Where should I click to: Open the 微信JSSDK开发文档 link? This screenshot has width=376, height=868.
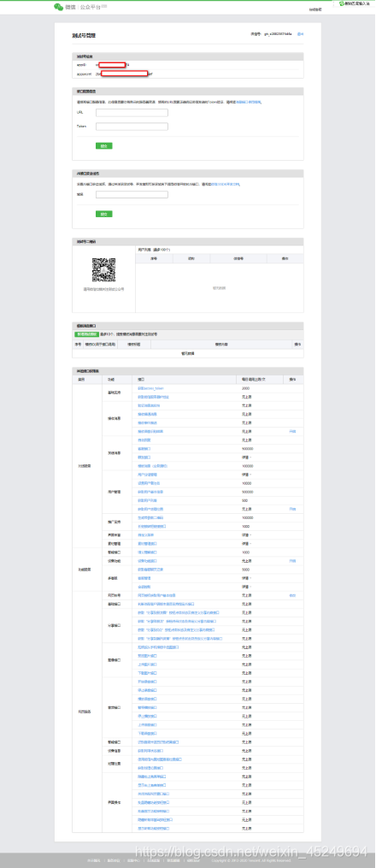click(x=225, y=184)
